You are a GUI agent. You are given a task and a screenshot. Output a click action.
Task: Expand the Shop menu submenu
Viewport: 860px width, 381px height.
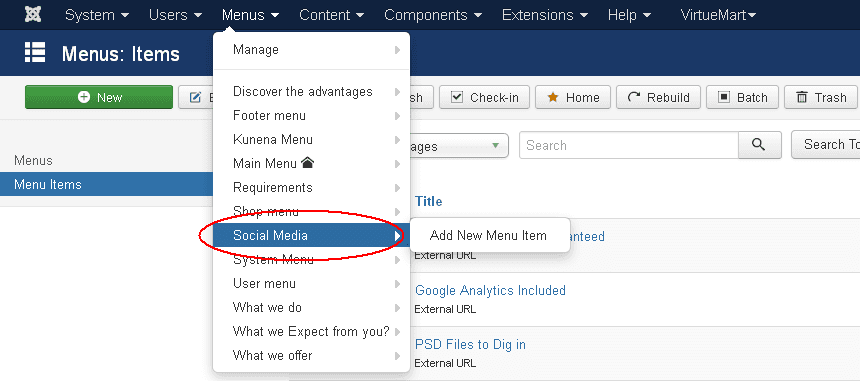coord(312,212)
